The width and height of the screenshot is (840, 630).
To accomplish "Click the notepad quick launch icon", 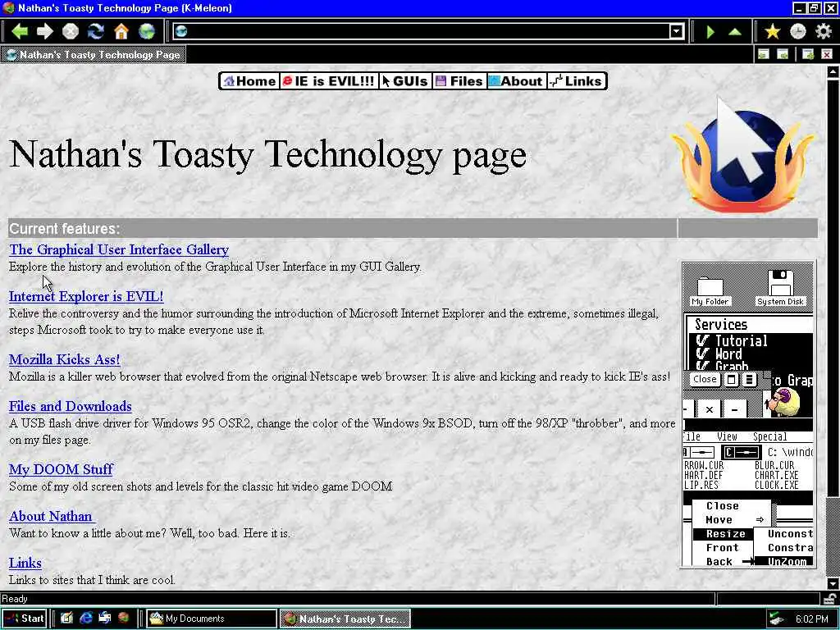I will 66,619.
